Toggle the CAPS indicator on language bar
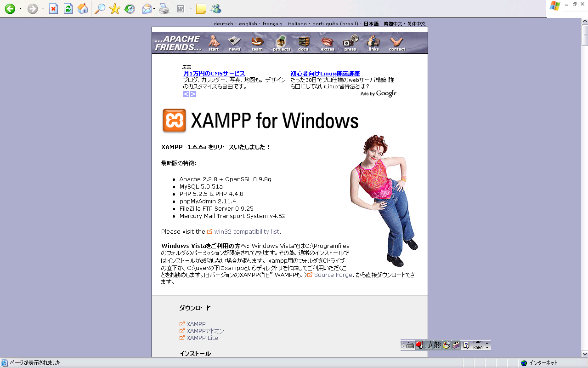Image resolution: width=588 pixels, height=368 pixels. pyautogui.click(x=478, y=343)
